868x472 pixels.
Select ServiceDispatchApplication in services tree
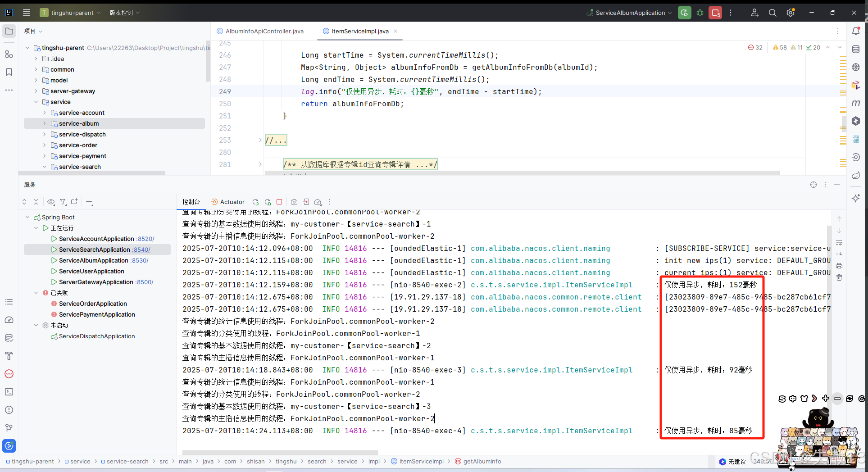click(x=97, y=336)
